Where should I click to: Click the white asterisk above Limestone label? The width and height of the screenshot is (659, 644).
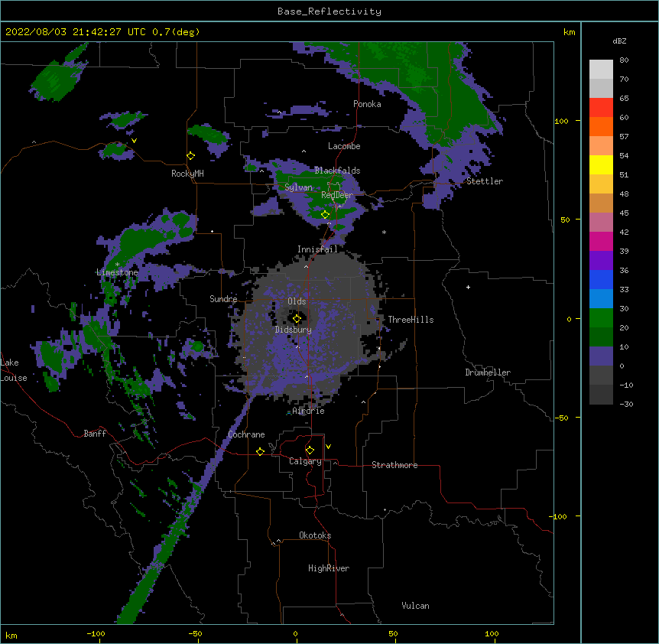point(117,265)
